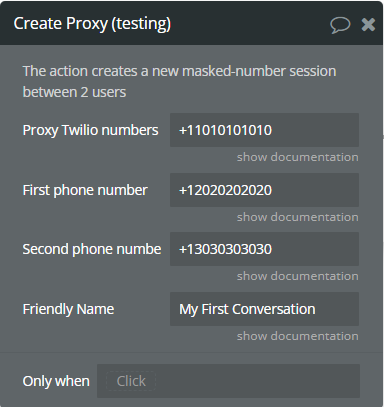
Task: Focus the empty area of the Only when expression box
Action: pyautogui.click(x=257, y=381)
